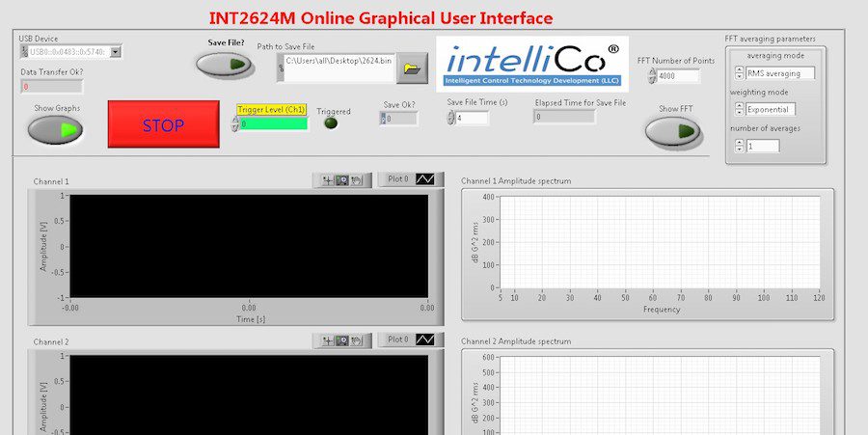Click the green Trigger Level (Ch1) value field
Image resolution: width=868 pixels, height=435 pixels.
pos(274,124)
